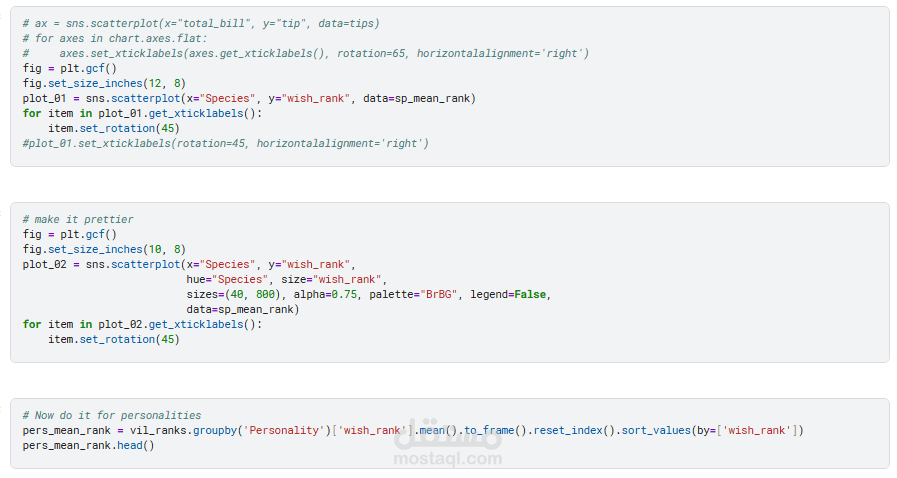
Task: Click the commented 'for axes in chart.axes.flat' line
Action: pos(114,38)
